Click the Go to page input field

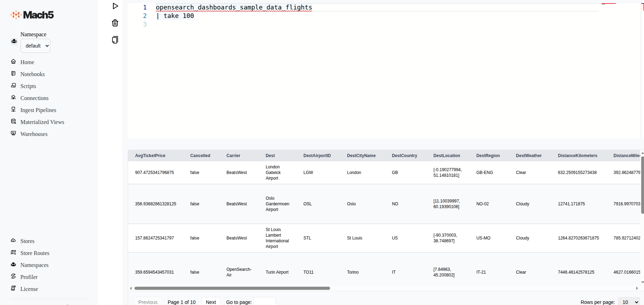(265, 302)
